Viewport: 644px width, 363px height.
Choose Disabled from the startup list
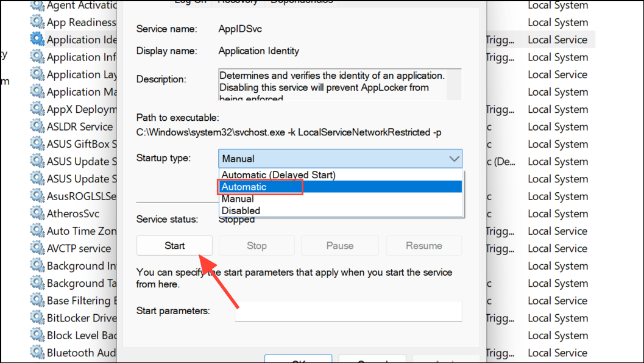click(x=241, y=210)
